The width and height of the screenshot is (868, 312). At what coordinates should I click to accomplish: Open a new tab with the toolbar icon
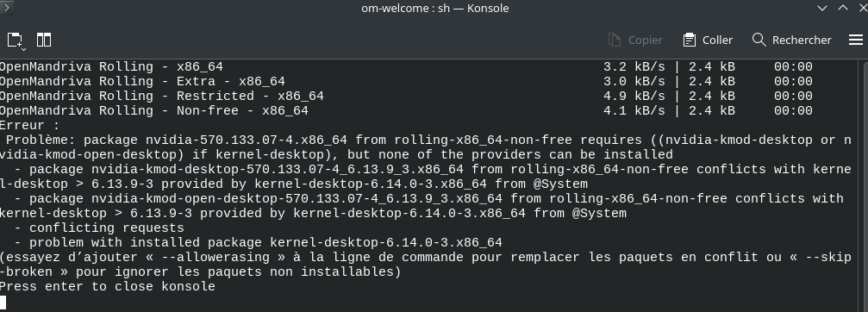(x=15, y=40)
